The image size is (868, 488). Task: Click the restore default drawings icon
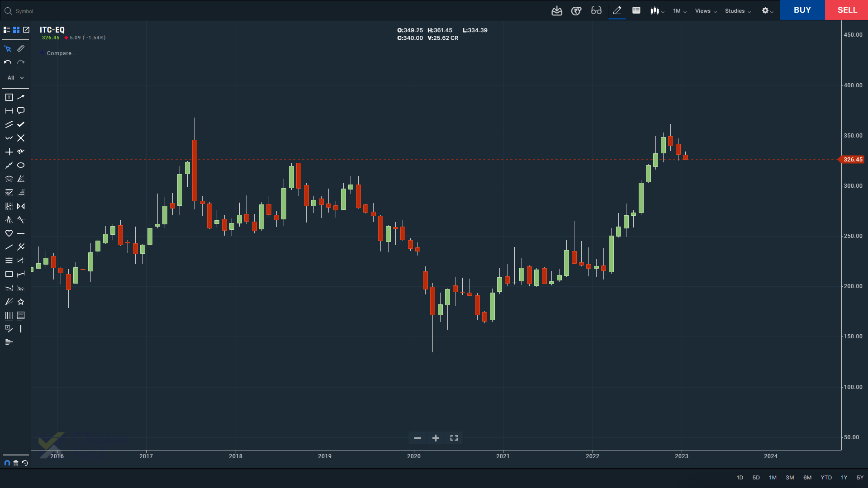[25, 463]
